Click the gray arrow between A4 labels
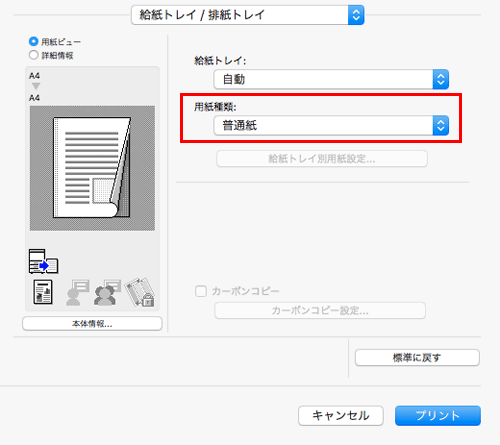This screenshot has width=500, height=445. (36, 86)
